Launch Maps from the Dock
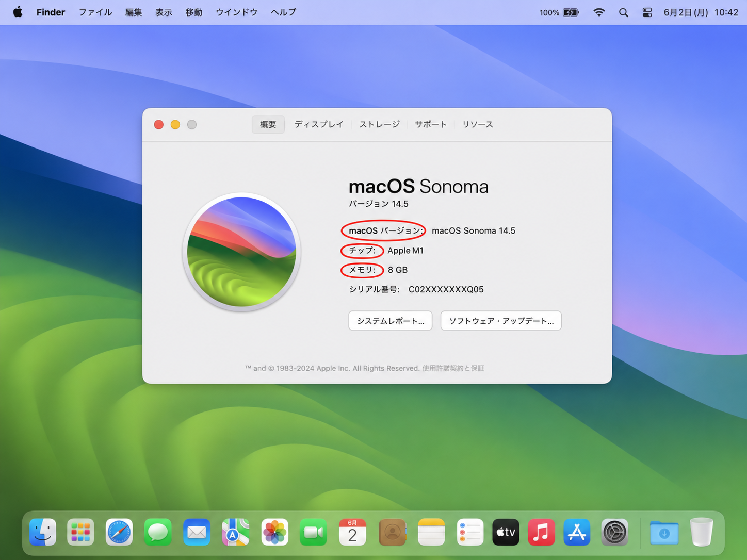 [x=236, y=532]
